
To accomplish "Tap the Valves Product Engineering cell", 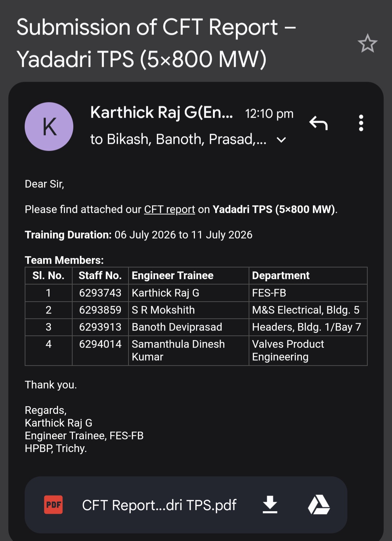I will 308,351.
